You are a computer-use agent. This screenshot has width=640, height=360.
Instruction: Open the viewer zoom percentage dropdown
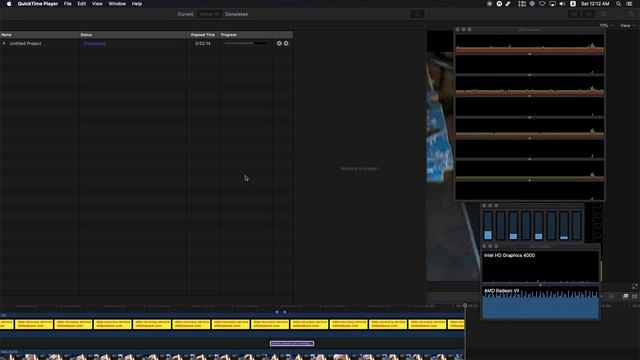(x=605, y=26)
